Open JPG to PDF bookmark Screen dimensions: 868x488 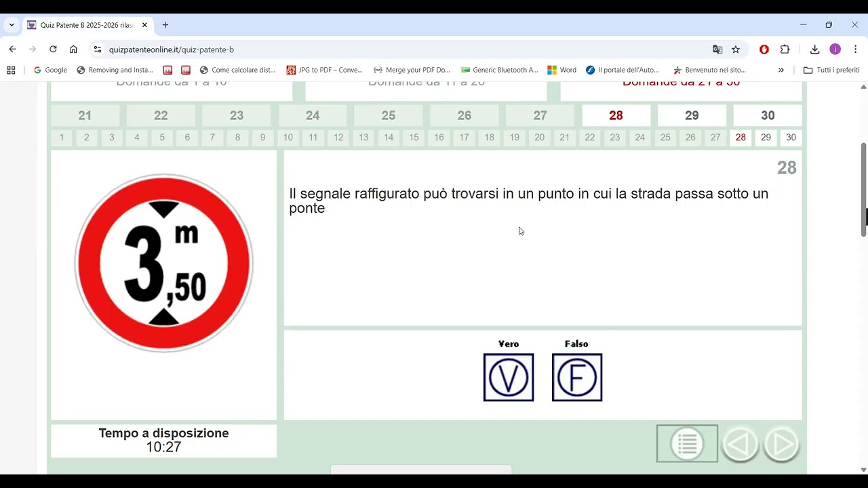pyautogui.click(x=325, y=70)
